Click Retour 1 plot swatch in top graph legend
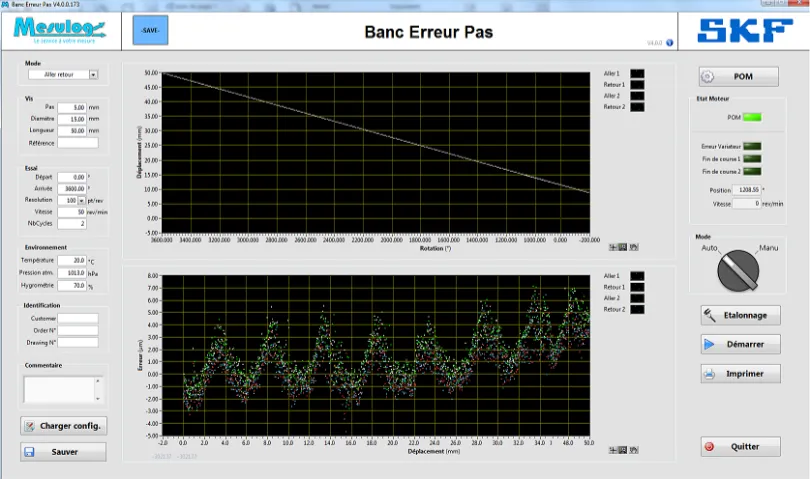The image size is (810, 479). coord(637,85)
